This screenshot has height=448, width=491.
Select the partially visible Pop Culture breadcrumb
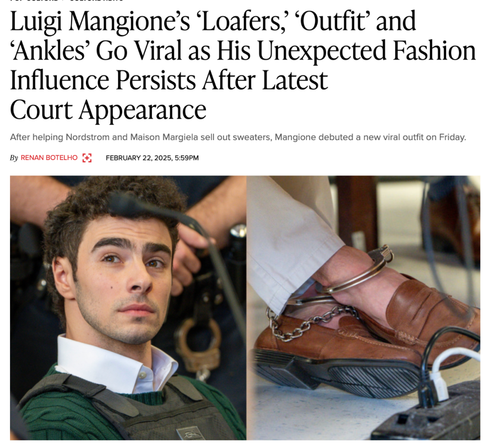click(34, 0)
